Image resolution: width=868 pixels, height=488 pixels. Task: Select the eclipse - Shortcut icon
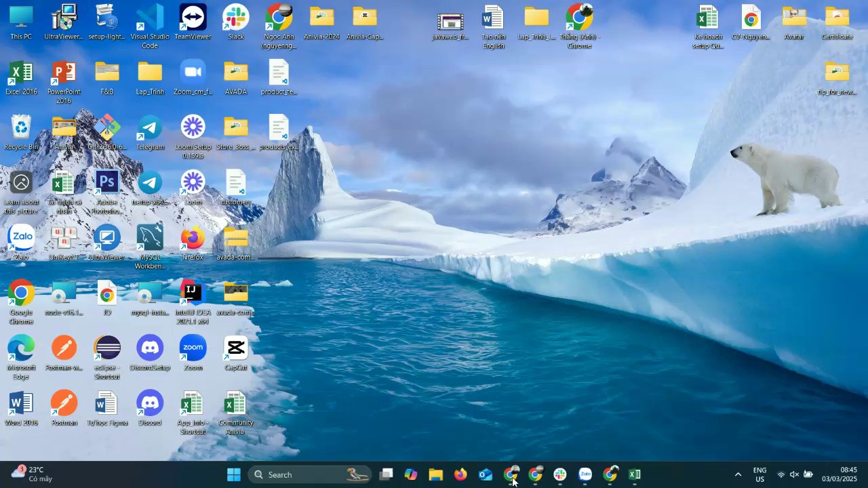[x=107, y=356]
